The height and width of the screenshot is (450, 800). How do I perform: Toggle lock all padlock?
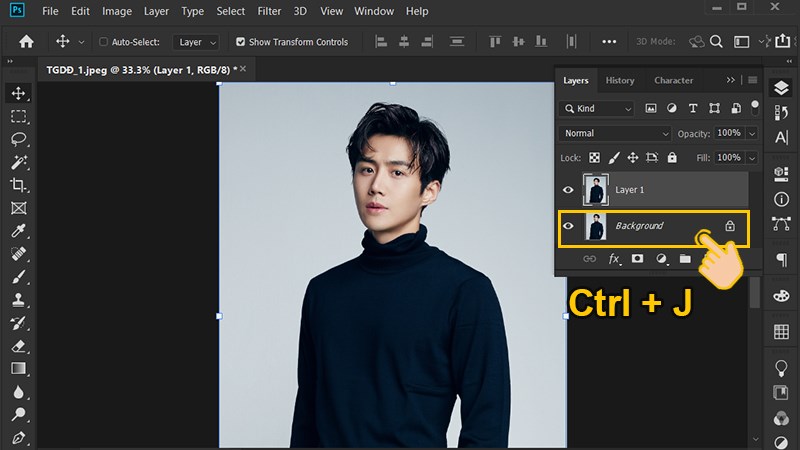[672, 158]
